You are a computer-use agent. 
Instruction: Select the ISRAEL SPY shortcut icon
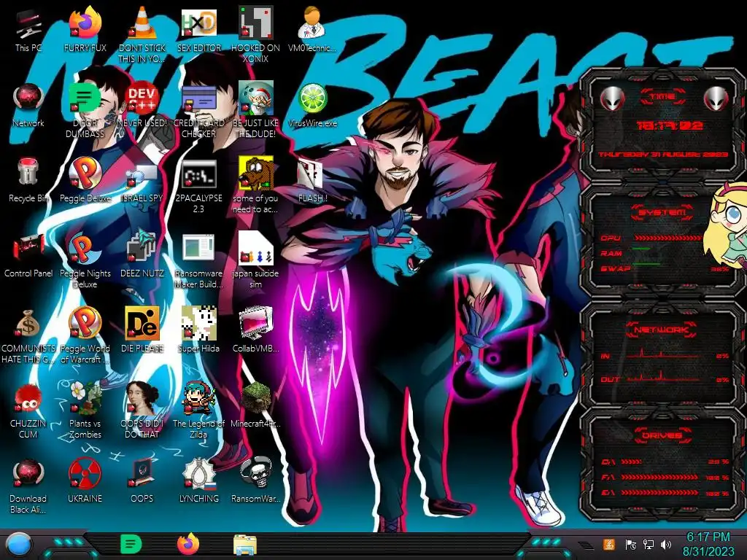[142, 175]
